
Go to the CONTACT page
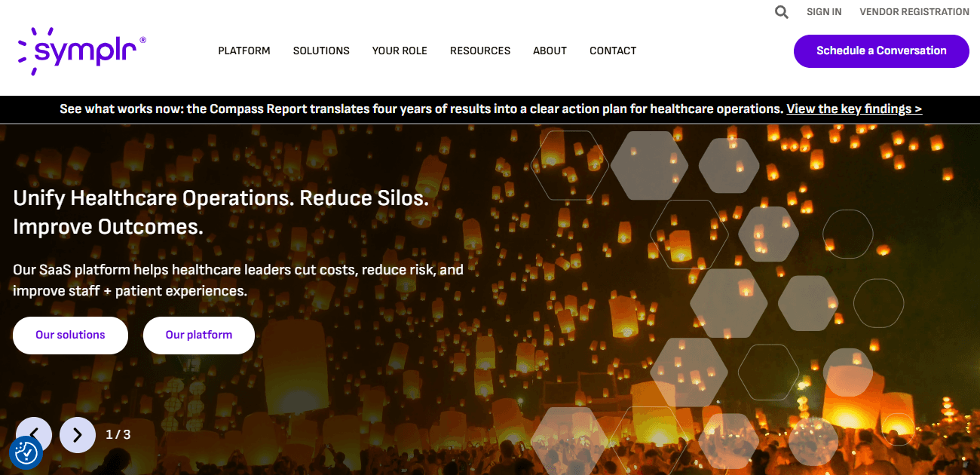[x=613, y=51]
